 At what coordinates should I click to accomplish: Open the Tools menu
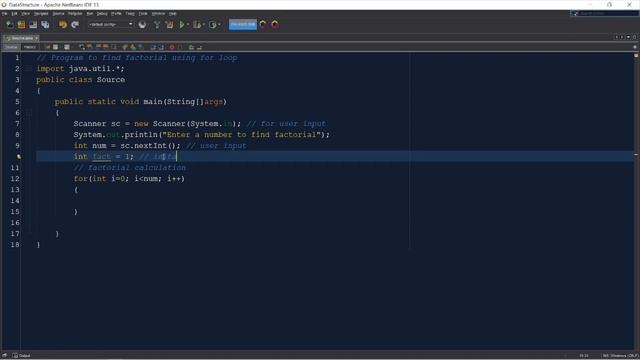coord(143,13)
